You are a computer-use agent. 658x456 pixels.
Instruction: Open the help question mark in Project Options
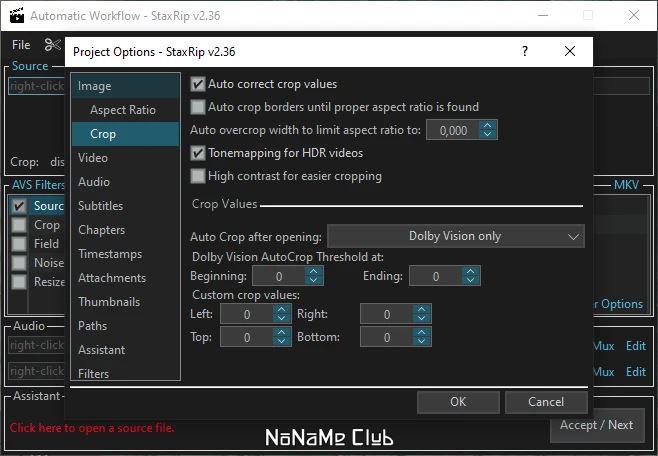click(x=525, y=51)
